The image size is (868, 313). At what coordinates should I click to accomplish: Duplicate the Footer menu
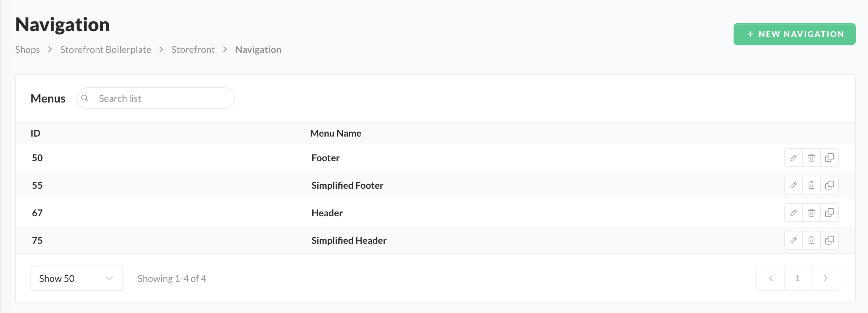pyautogui.click(x=829, y=158)
